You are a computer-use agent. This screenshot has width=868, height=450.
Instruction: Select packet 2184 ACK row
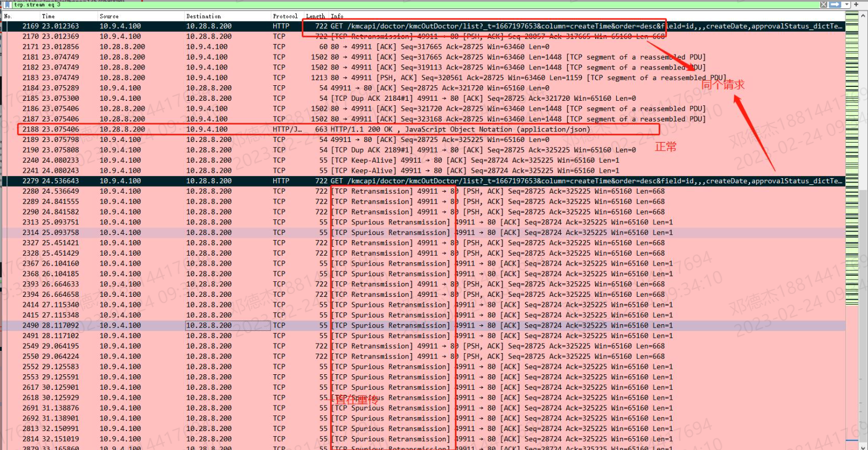click(423, 88)
